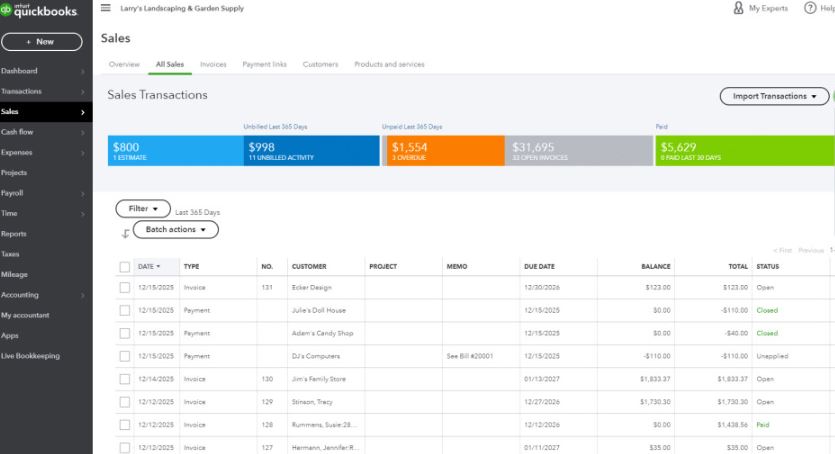Open Live Bookkeeping in the sidebar
Viewport: 835px width, 454px height.
click(30, 356)
